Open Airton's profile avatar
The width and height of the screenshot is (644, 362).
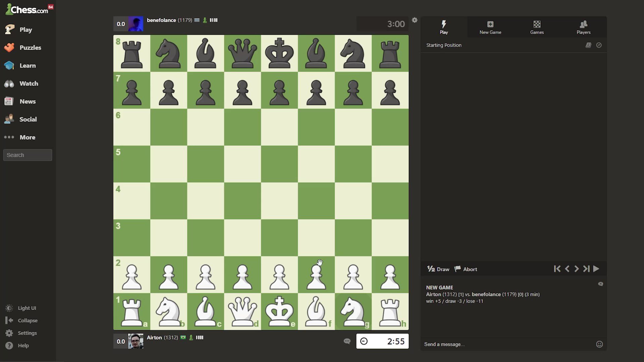click(x=136, y=341)
